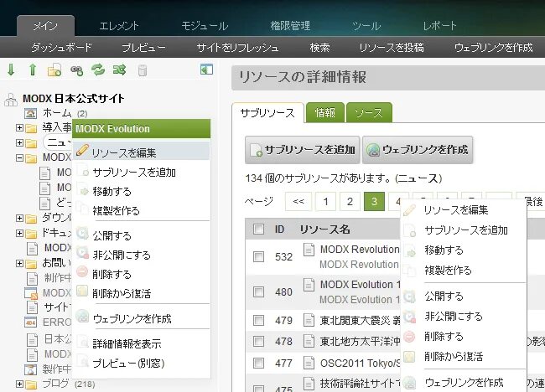
Task: Click the hourglass icon beside 製作中 tree item
Action: pyautogui.click(x=30, y=369)
